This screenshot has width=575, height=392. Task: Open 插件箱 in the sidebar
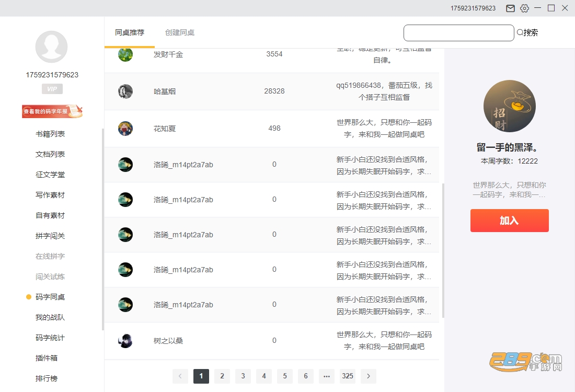[47, 358]
